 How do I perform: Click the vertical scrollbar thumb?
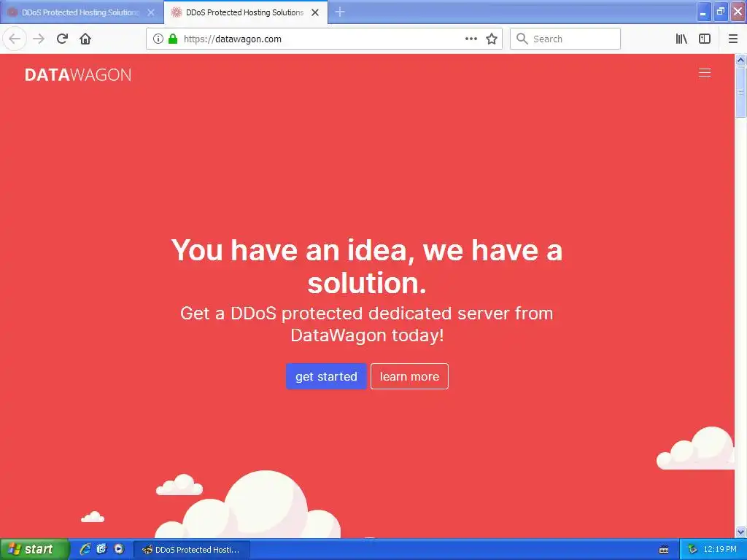pyautogui.click(x=740, y=92)
